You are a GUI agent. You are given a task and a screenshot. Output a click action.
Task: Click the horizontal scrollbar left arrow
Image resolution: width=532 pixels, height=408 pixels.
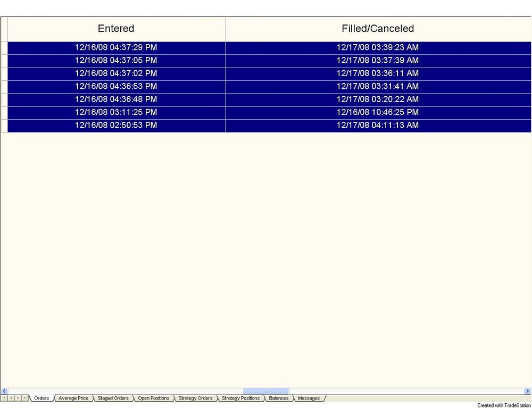[4, 391]
